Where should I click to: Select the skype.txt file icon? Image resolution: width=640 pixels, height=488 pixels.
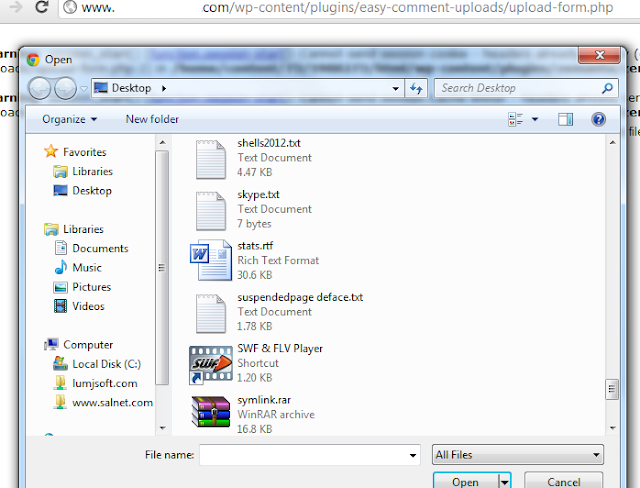(210, 211)
